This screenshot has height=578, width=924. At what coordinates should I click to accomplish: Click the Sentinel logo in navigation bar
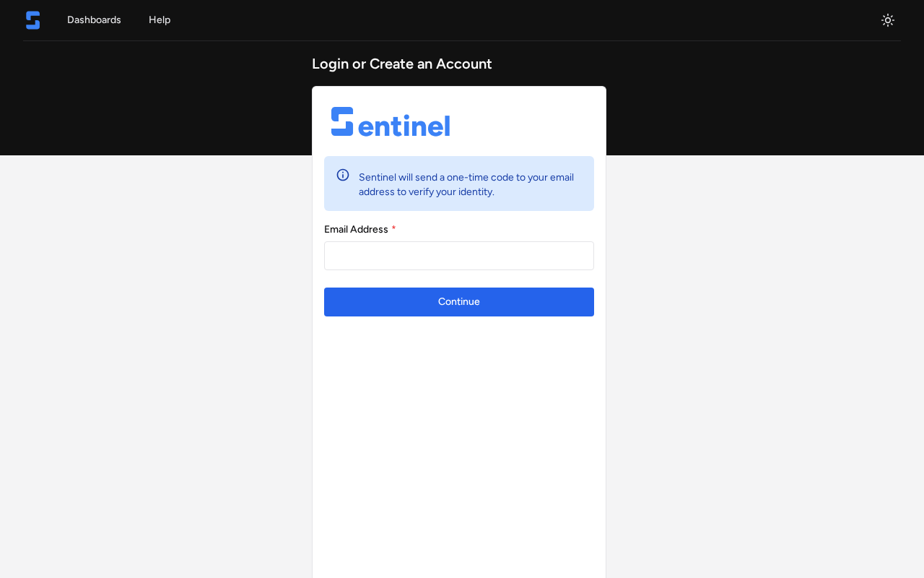(x=32, y=20)
